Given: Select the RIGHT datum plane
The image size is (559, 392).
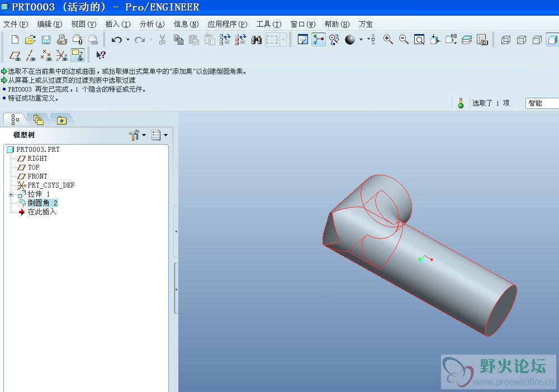Looking at the screenshot, I should click(x=32, y=159).
